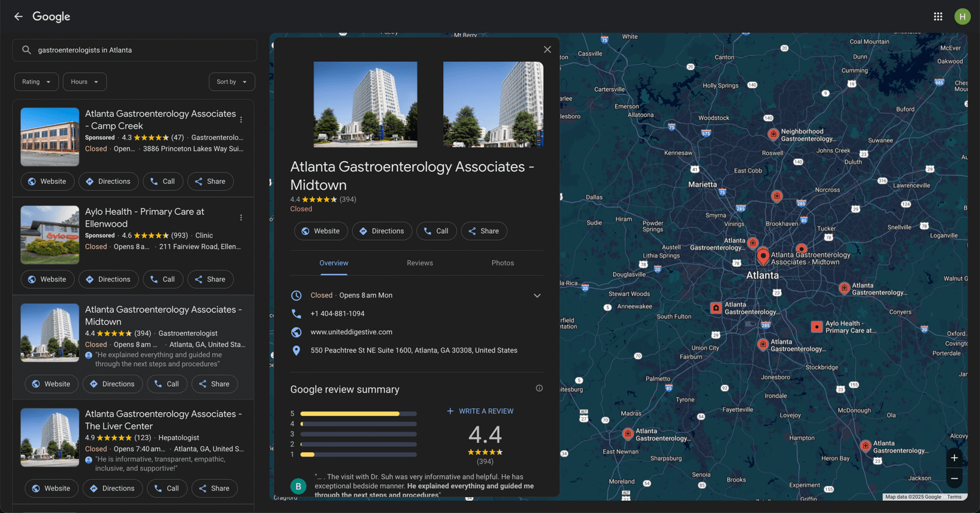Screen dimensions: 980x513
Task: Select the Aylo Health Primary Care map pin
Action: point(816,327)
